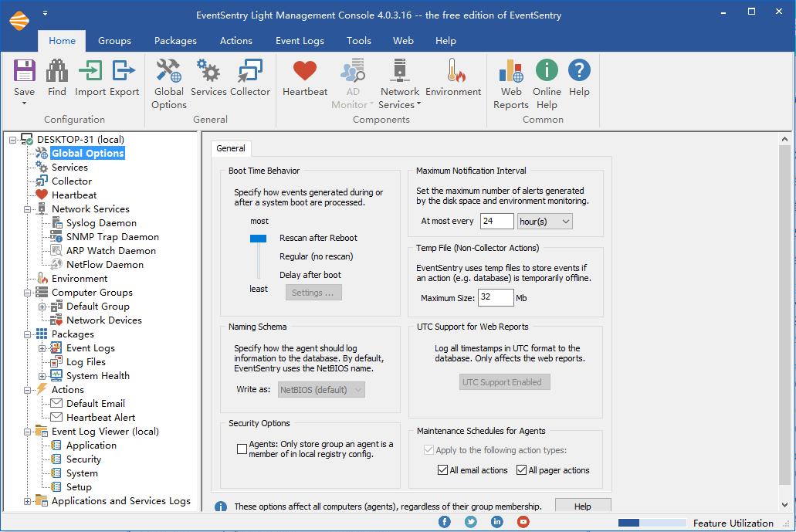796x532 pixels.
Task: Select DESKTOP-31 (local) root node
Action: 80,139
